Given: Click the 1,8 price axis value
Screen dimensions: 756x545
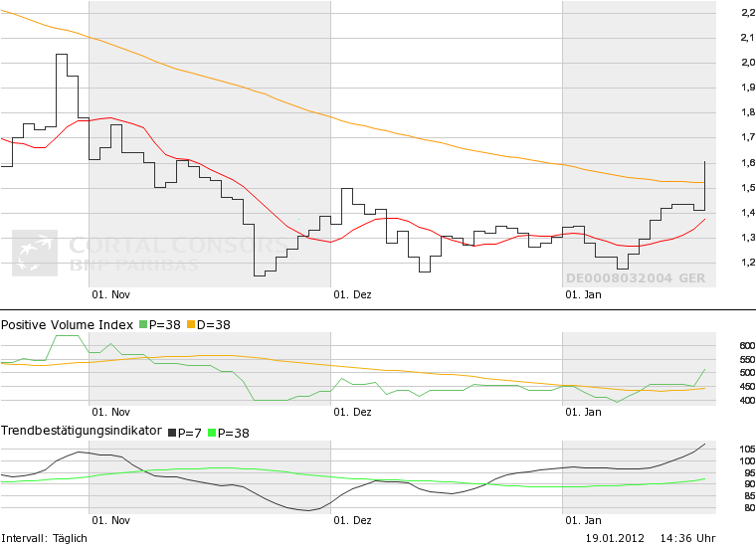Looking at the screenshot, I should [748, 112].
